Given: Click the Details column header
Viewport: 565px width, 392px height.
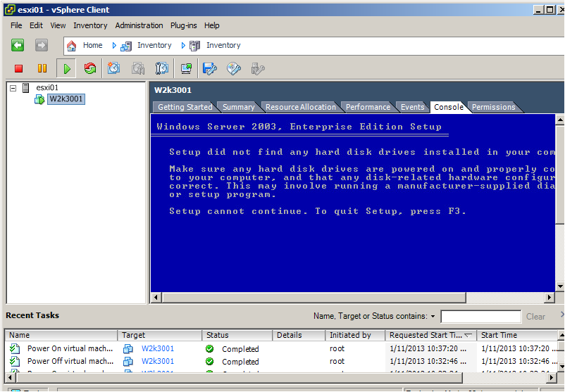Looking at the screenshot, I should (299, 335).
